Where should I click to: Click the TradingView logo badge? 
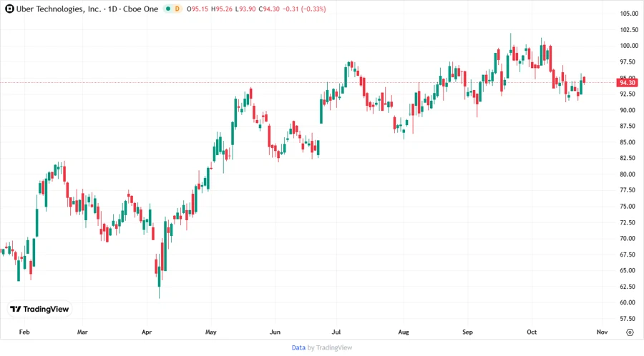click(x=39, y=310)
